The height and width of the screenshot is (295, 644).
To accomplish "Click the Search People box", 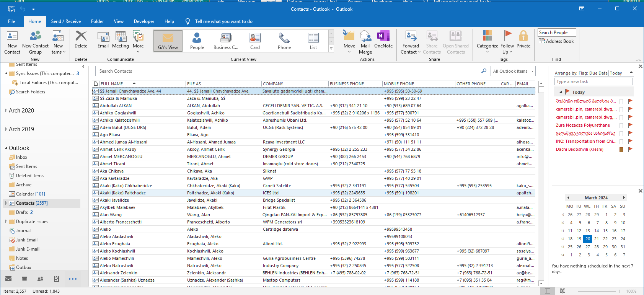I will [557, 33].
